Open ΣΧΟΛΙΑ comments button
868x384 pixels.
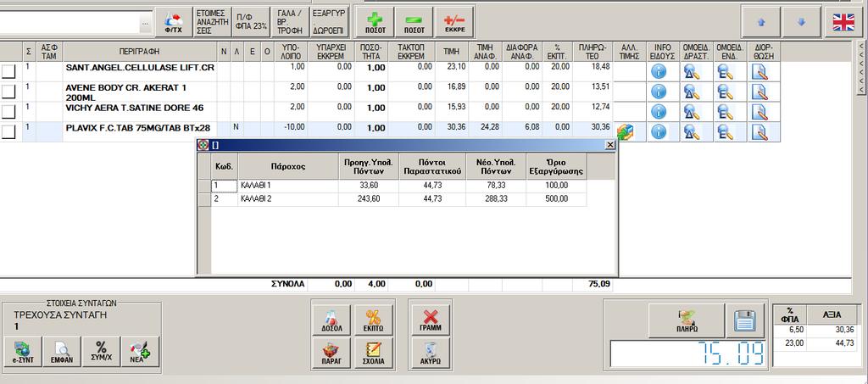pyautogui.click(x=374, y=353)
